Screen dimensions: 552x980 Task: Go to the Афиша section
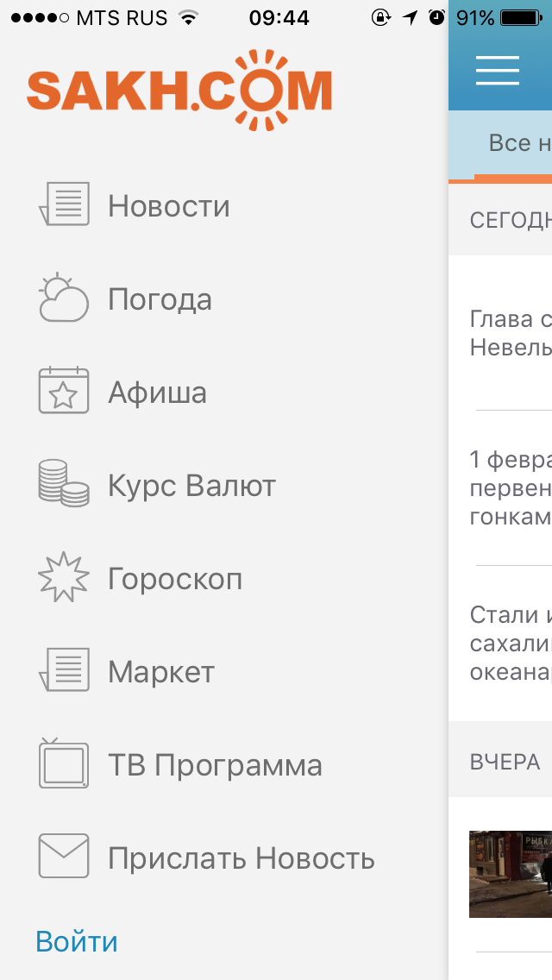[158, 393]
